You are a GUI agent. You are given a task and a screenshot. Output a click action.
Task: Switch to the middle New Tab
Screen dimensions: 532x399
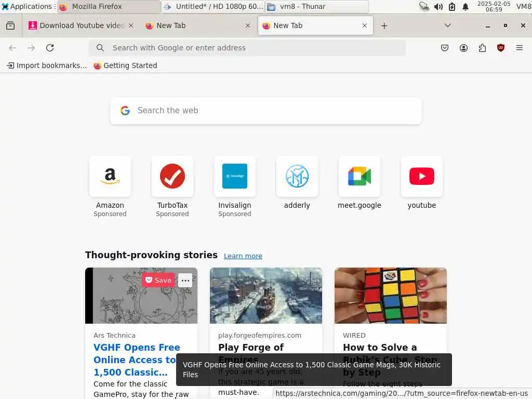(198, 25)
